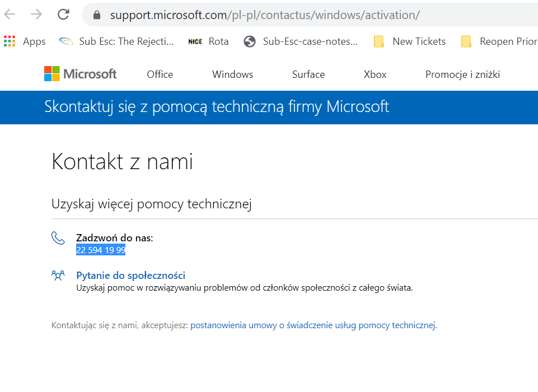Open the NICE Rota bookmark
The width and height of the screenshot is (538, 392).
click(208, 41)
